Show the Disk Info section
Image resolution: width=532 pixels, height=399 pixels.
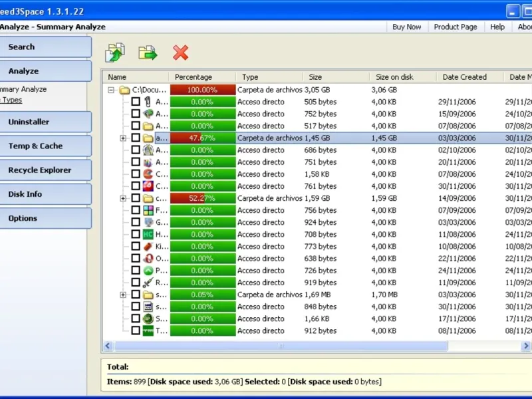click(x=45, y=194)
